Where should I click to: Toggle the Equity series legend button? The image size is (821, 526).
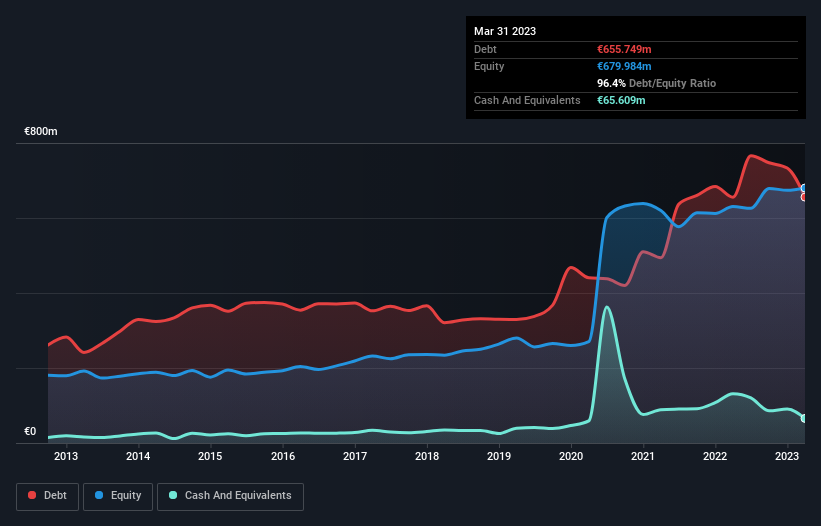(118, 496)
